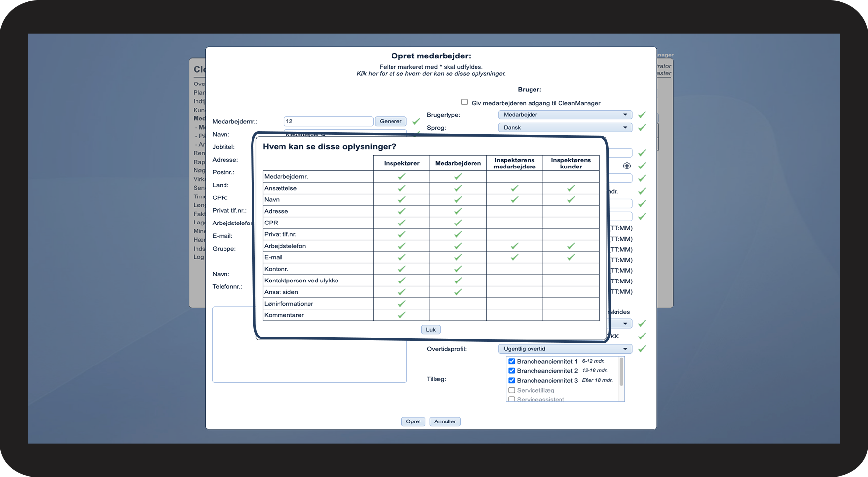The image size is (868, 477).
Task: Click the 'Ansat siden' row label
Action: pyautogui.click(x=281, y=292)
